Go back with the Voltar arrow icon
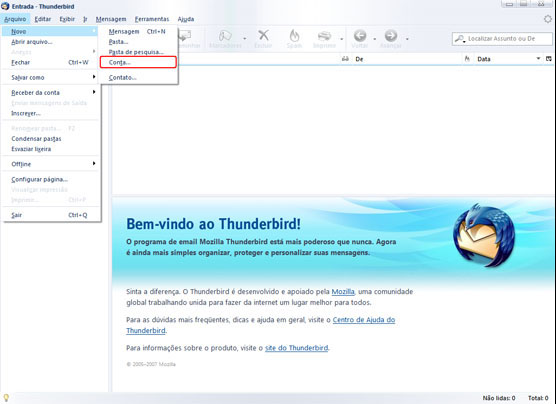Screen dimensions: 556x404 360,35
